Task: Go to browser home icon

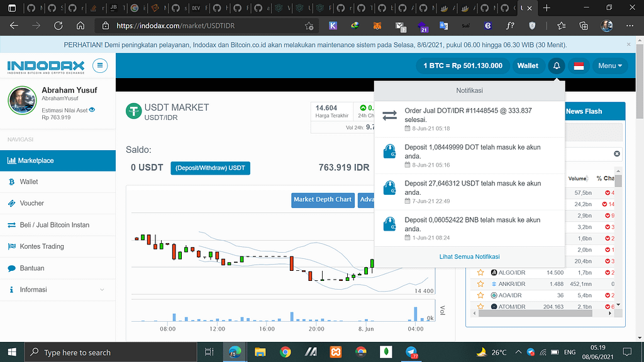Action: point(80,26)
